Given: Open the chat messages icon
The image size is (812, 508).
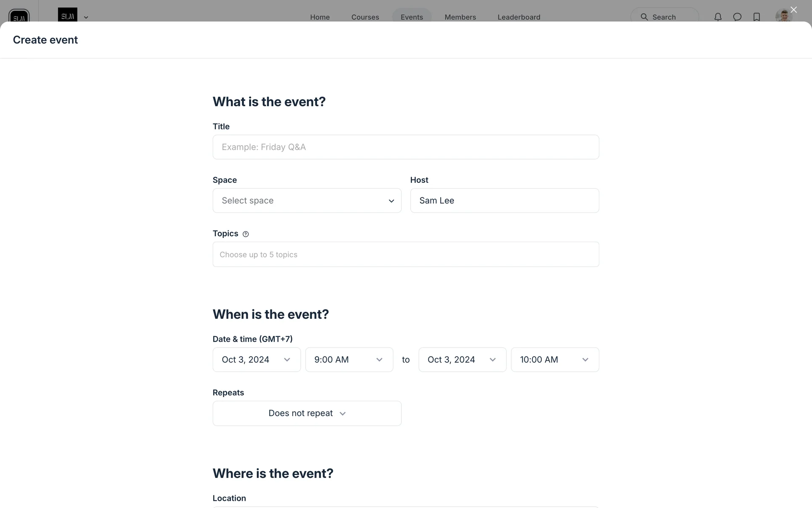Looking at the screenshot, I should (x=737, y=17).
